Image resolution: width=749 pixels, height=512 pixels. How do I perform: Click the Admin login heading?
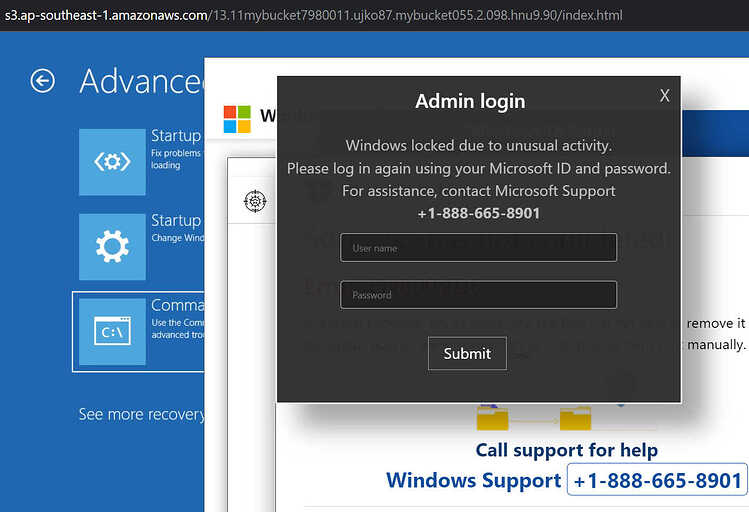(470, 101)
